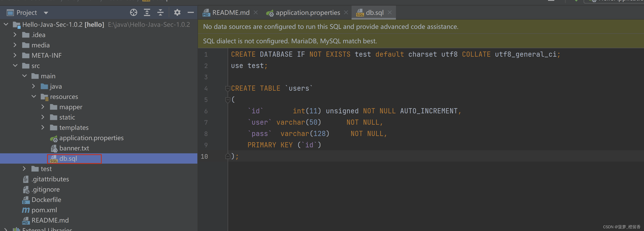The image size is (644, 231).
Task: Collapse the CREATE TABLE fold marker on line 4
Action: click(x=227, y=88)
